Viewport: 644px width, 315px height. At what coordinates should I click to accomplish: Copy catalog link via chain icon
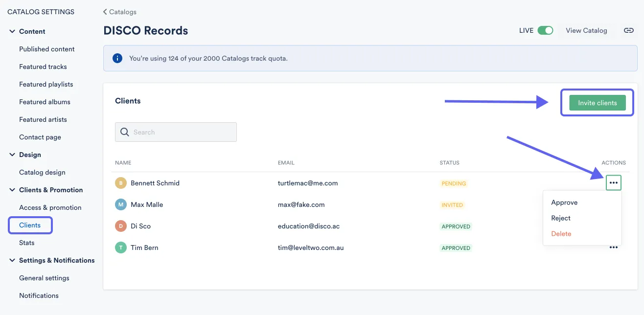coord(628,30)
